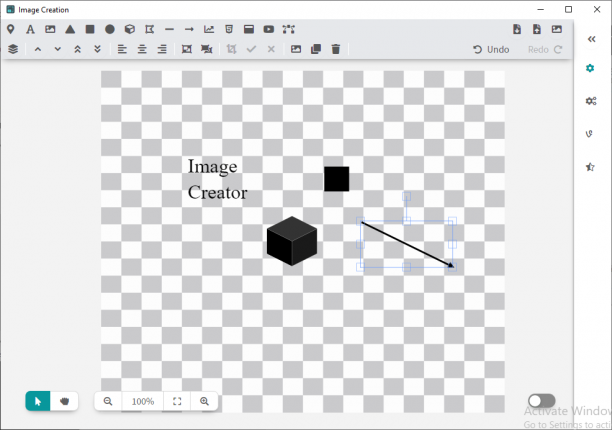Select the Image Creator text object
Image resolution: width=612 pixels, height=430 pixels.
pos(217,179)
